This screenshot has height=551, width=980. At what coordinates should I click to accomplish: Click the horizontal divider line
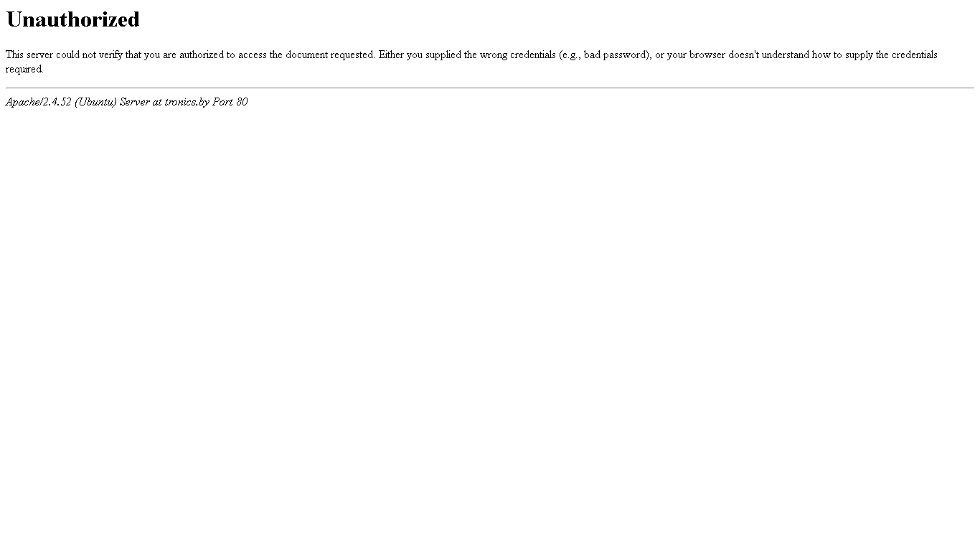pyautogui.click(x=490, y=88)
